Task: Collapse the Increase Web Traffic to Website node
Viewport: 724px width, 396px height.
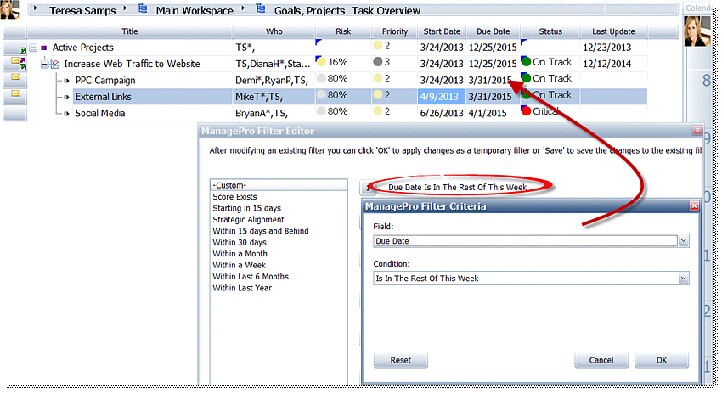Action: (x=44, y=64)
